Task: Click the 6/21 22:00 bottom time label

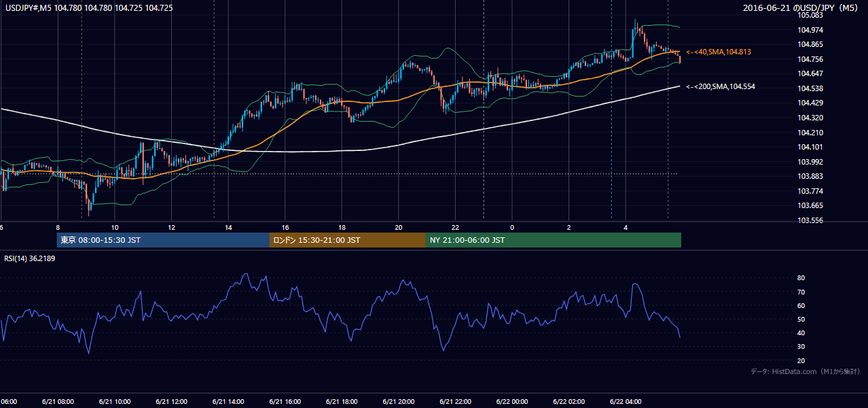Action: pos(454,401)
